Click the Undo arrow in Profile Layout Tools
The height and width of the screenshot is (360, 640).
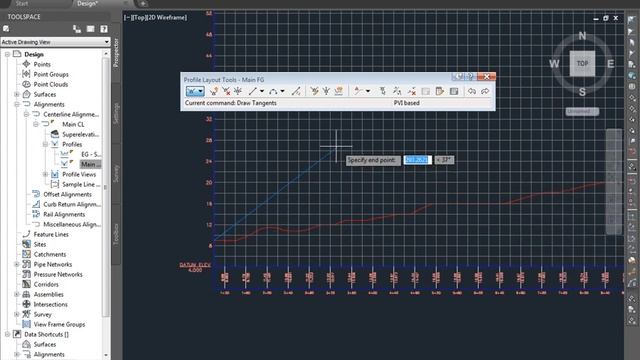tap(472, 91)
